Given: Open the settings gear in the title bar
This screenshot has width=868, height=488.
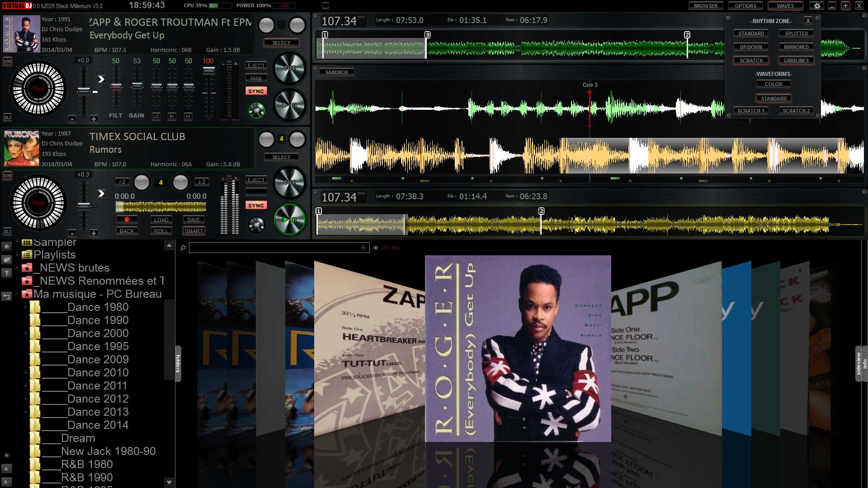Looking at the screenshot, I should (817, 6).
